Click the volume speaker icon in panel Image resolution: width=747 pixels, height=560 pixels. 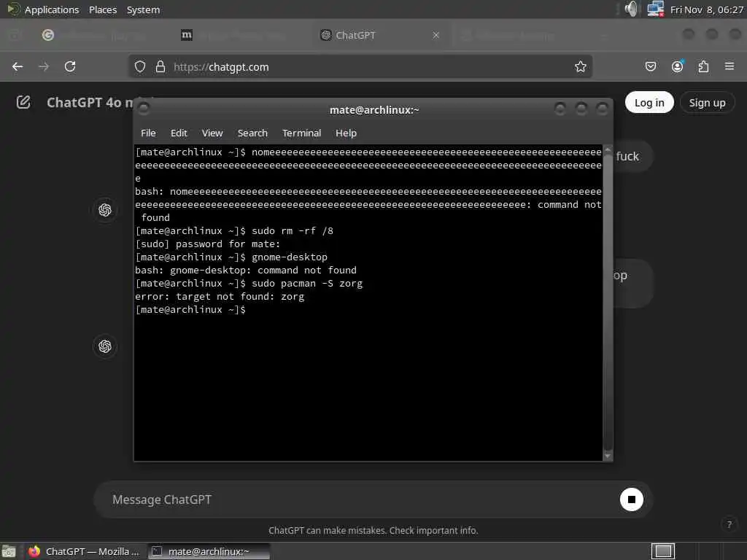pos(631,9)
